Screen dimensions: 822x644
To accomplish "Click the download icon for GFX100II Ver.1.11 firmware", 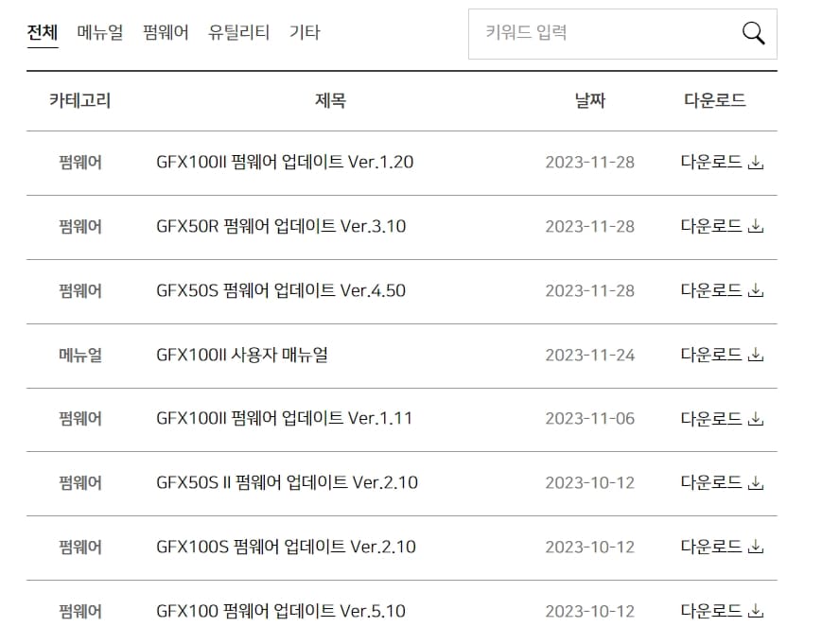I will click(755, 418).
